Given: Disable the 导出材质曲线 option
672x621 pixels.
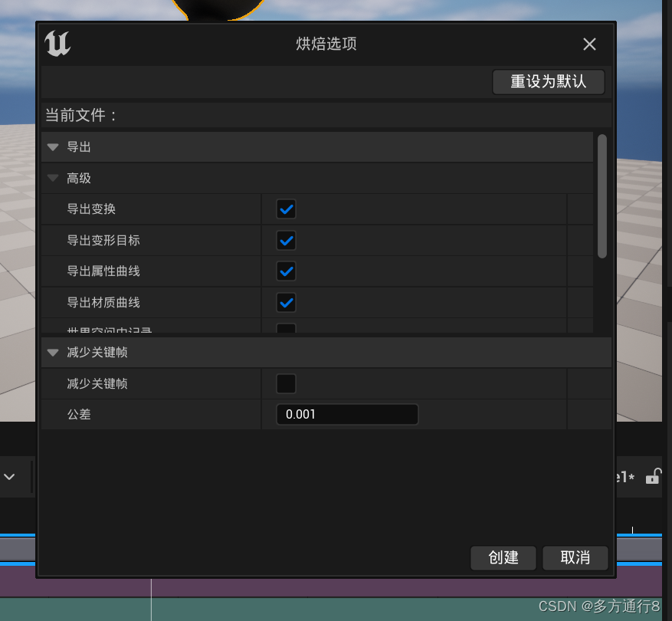Looking at the screenshot, I should tap(285, 302).
